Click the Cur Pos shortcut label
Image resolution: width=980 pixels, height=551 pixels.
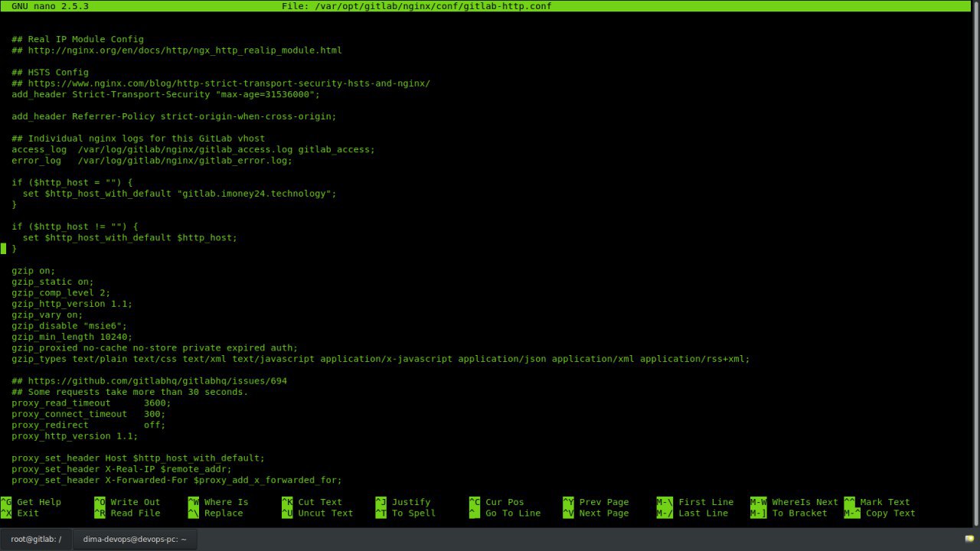tap(505, 502)
